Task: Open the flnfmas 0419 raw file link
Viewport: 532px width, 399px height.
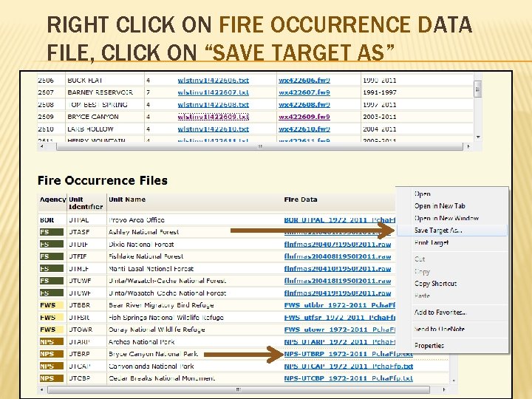Action: point(338,293)
